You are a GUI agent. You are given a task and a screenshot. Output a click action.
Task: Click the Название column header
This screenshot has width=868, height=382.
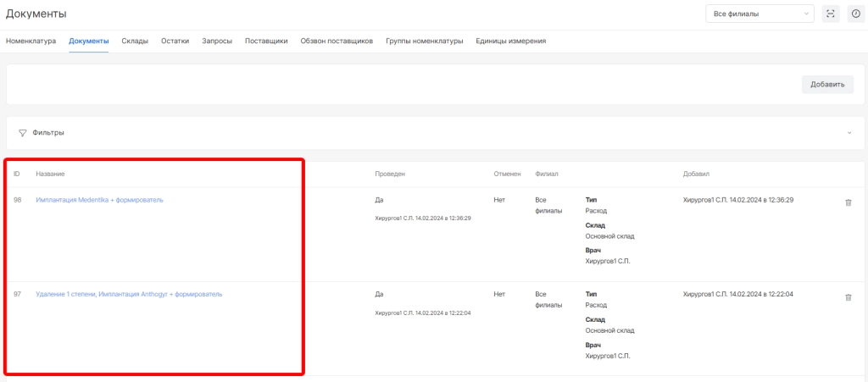coord(50,174)
